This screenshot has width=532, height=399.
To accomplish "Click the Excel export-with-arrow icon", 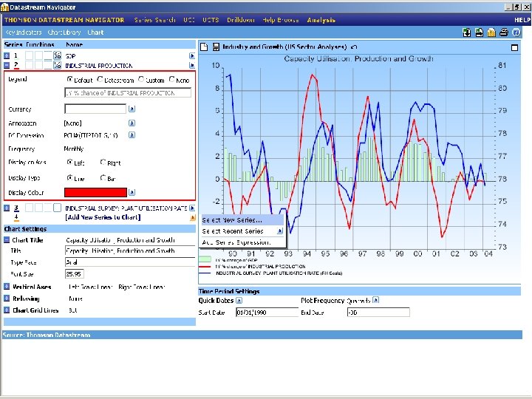I will click(479, 33).
